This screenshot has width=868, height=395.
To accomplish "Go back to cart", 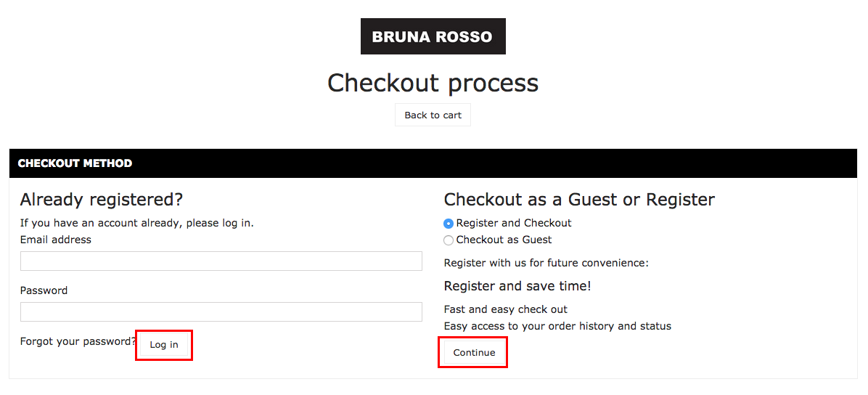I will (433, 115).
